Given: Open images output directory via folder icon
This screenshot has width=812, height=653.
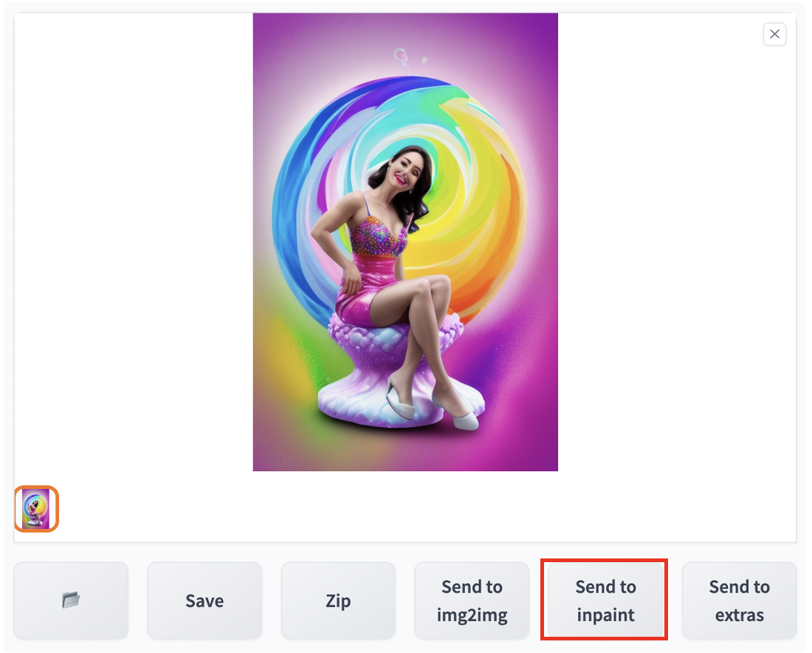Looking at the screenshot, I should 71,600.
